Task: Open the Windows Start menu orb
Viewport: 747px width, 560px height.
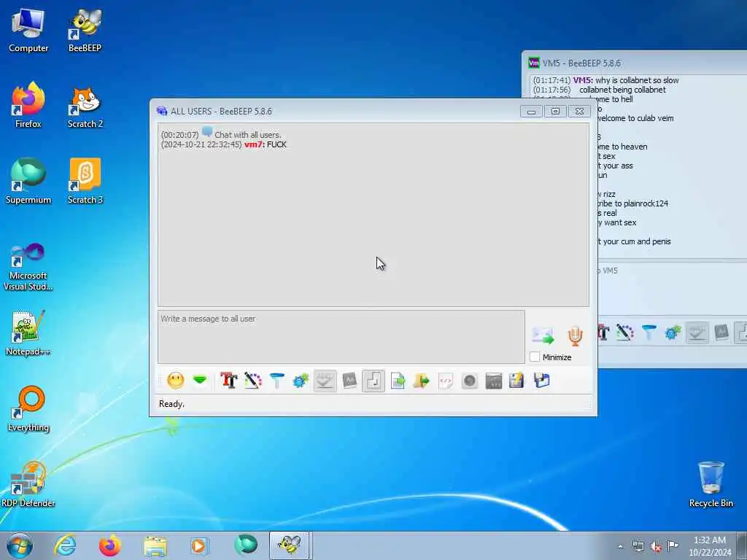Action: pos(20,545)
